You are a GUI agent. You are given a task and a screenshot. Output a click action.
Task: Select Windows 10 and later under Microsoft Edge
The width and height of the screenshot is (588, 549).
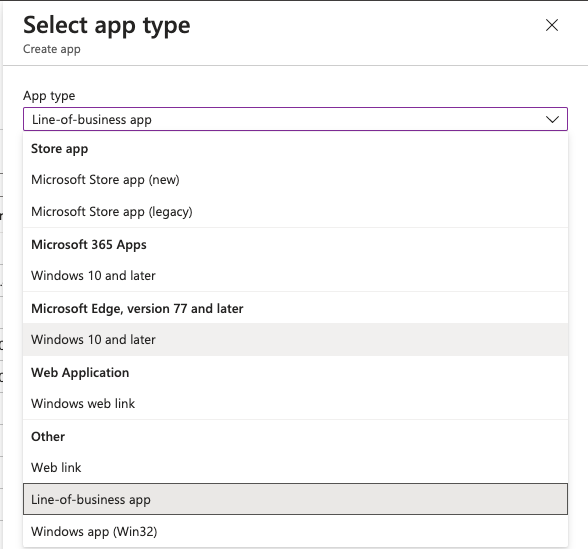[296, 339]
